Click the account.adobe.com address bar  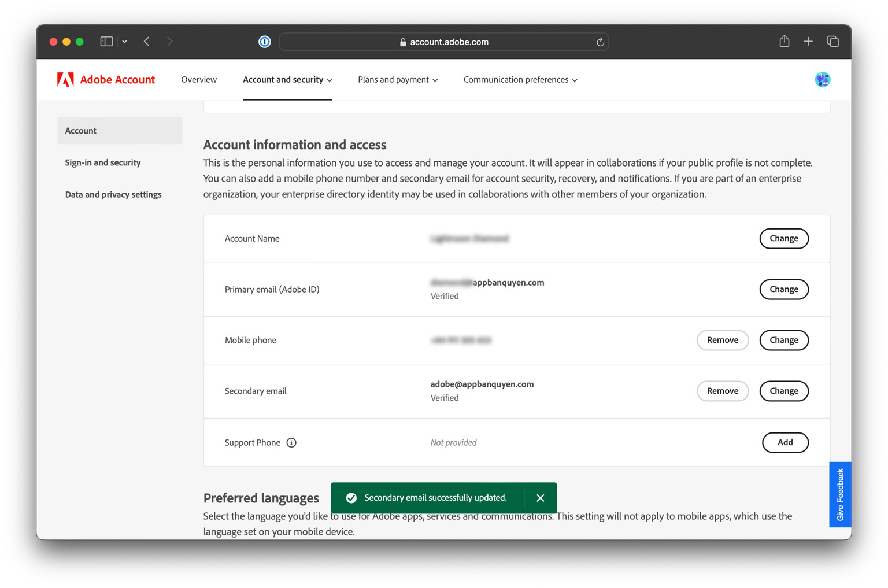(443, 42)
